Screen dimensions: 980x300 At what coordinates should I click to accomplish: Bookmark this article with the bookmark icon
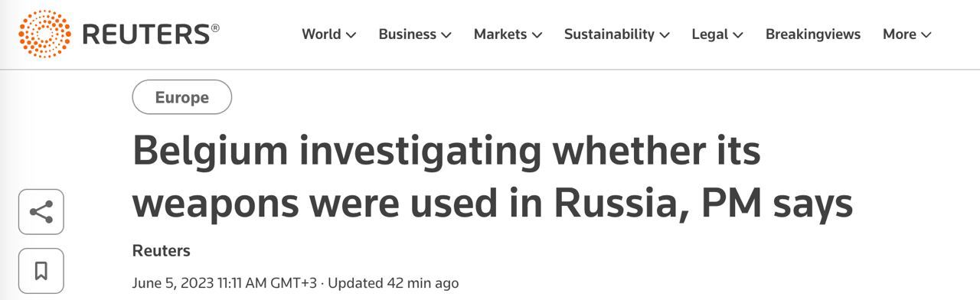pos(41,271)
